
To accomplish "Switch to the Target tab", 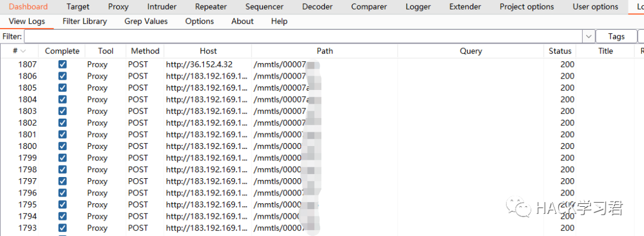I will coord(78,7).
